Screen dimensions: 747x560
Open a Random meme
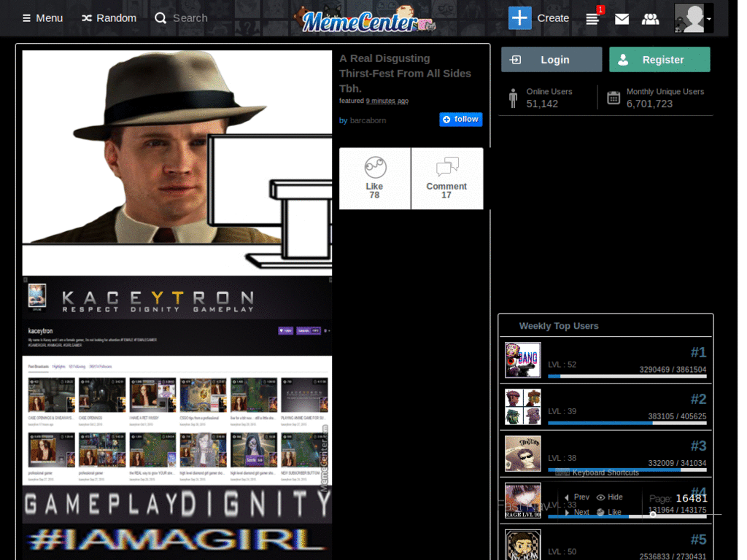(x=109, y=18)
